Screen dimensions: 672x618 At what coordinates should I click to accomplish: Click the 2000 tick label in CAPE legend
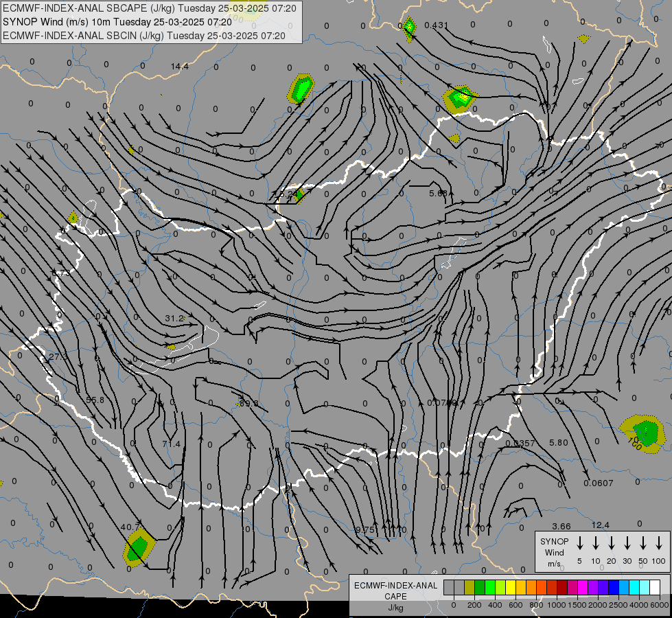(597, 605)
